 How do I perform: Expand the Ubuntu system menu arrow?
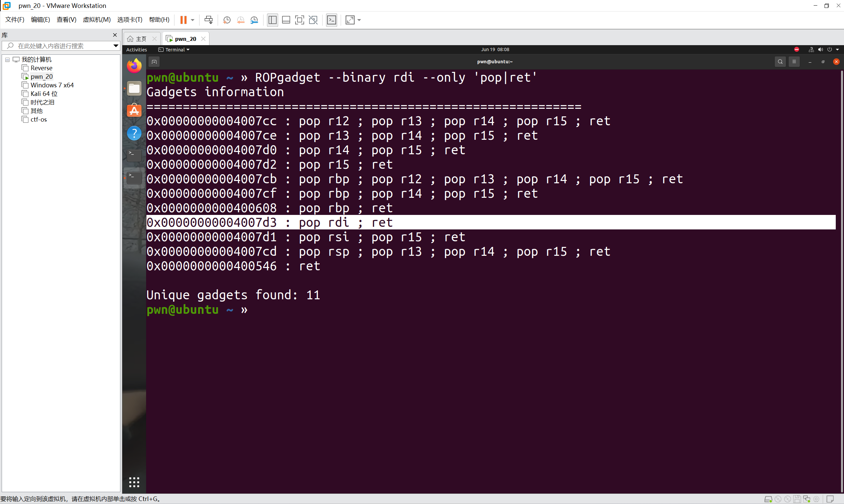(x=837, y=49)
